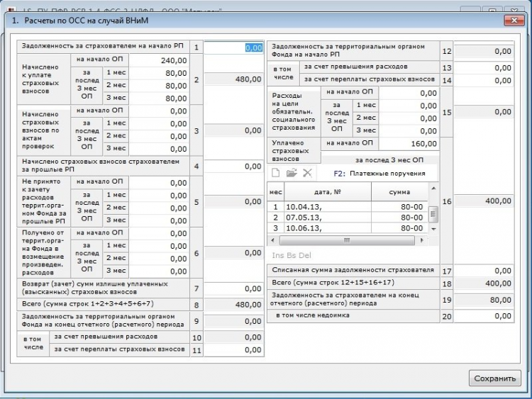This screenshot has width=532, height=399.
Task: Select line 14 переплаты value field
Action: pyautogui.click(x=484, y=80)
